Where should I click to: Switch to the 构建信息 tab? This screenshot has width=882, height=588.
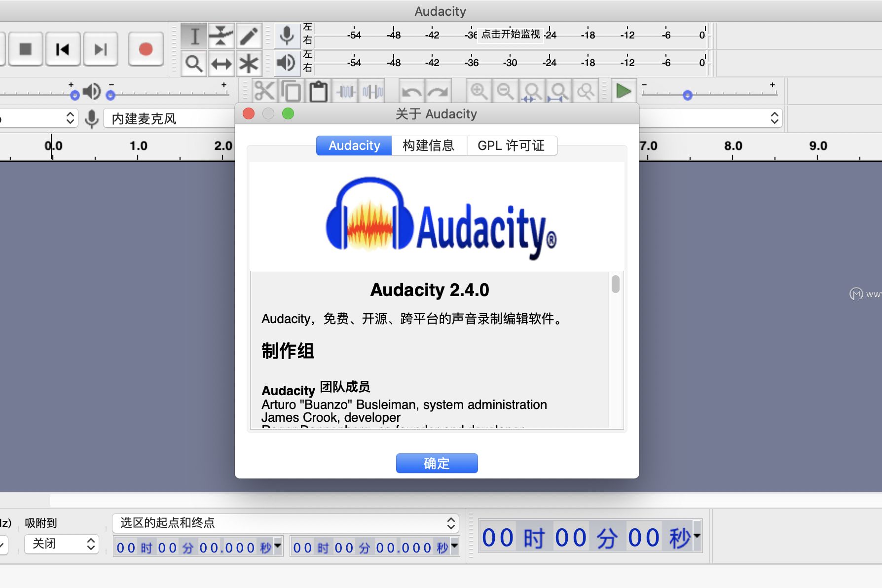click(429, 145)
